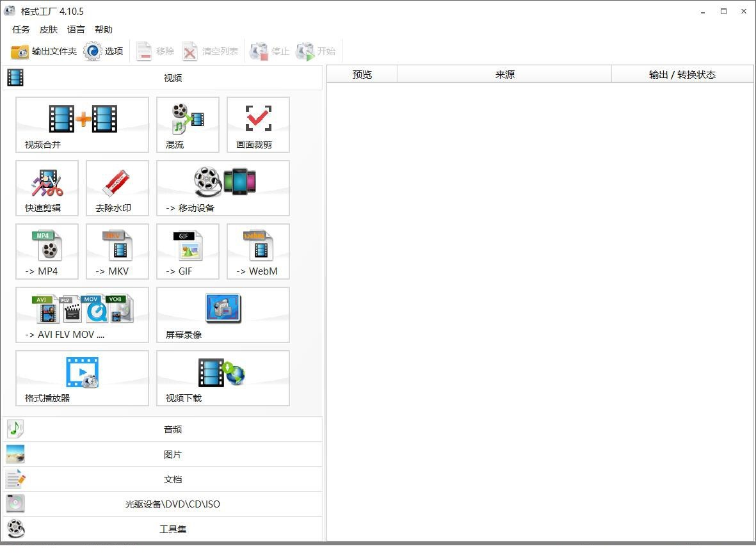Expand the 音频 audio category
The width and height of the screenshot is (756, 560).
pyautogui.click(x=163, y=429)
